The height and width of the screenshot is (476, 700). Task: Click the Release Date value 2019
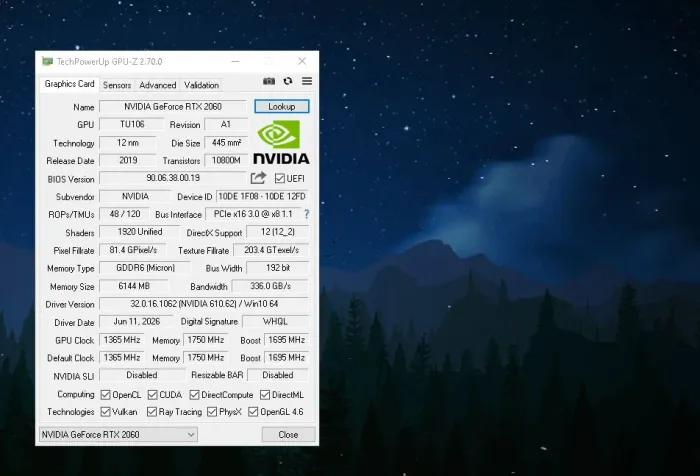click(128, 160)
